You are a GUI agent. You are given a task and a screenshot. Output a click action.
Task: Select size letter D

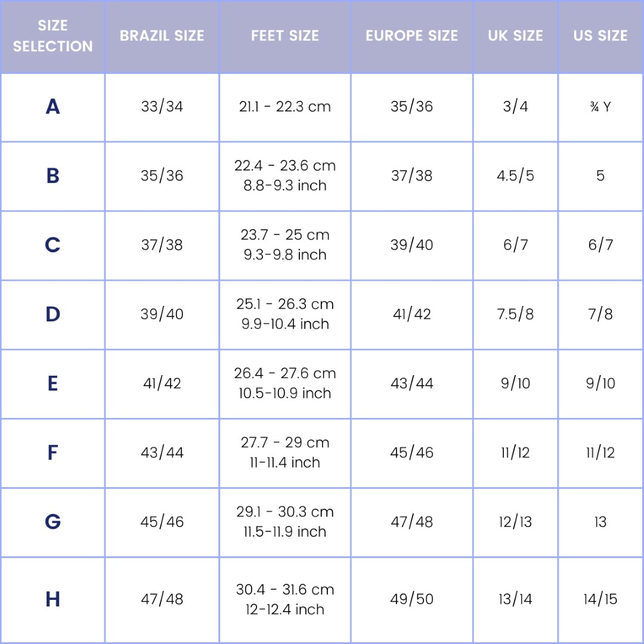[x=52, y=314]
